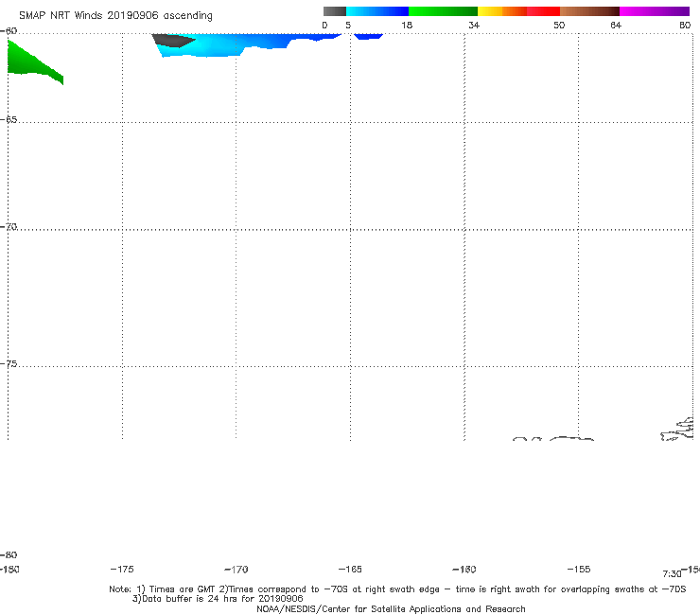
Task: Click the longitude axis label -165
Action: 350,569
